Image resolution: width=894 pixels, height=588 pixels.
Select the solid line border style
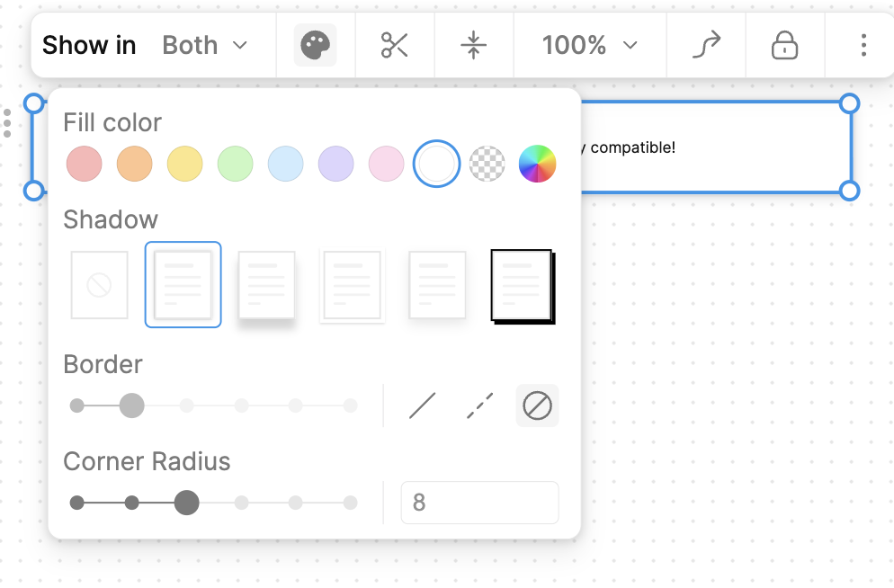click(422, 405)
